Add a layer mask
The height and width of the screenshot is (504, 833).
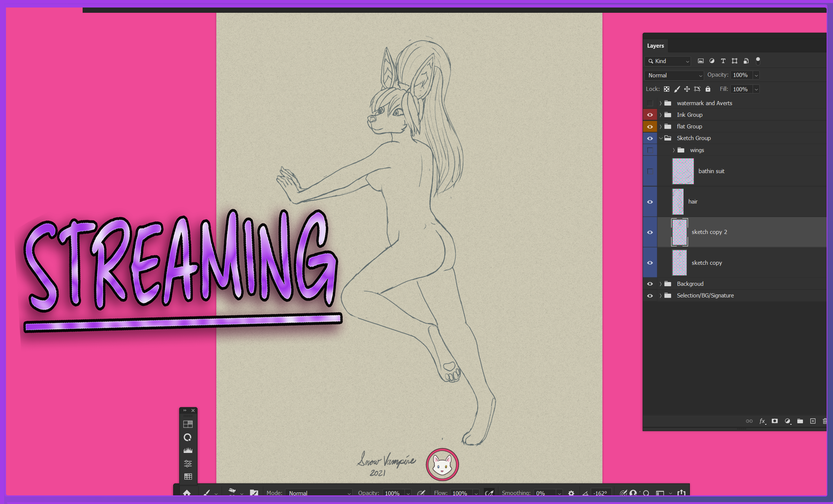tap(774, 421)
